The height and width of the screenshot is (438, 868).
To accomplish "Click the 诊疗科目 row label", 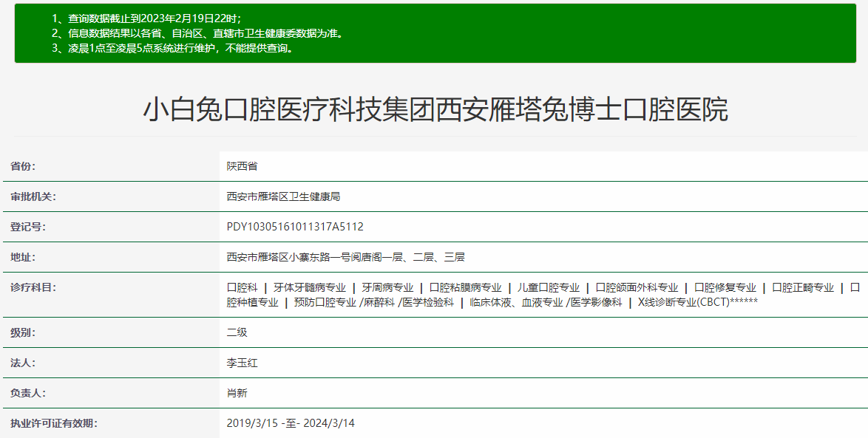I will pyautogui.click(x=33, y=287).
